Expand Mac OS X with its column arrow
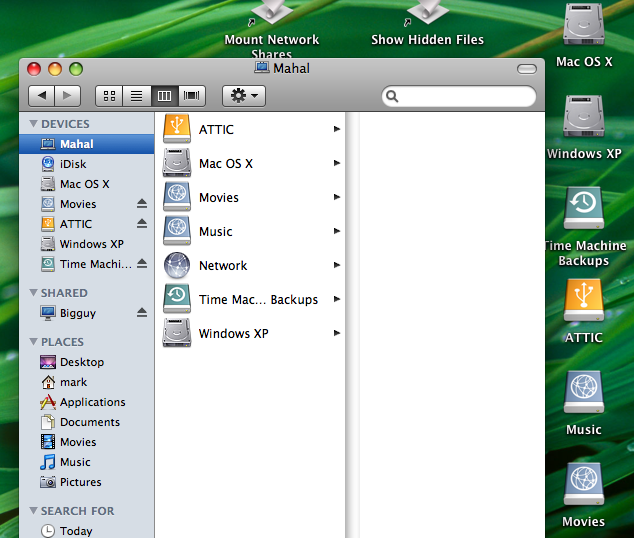 click(x=336, y=163)
